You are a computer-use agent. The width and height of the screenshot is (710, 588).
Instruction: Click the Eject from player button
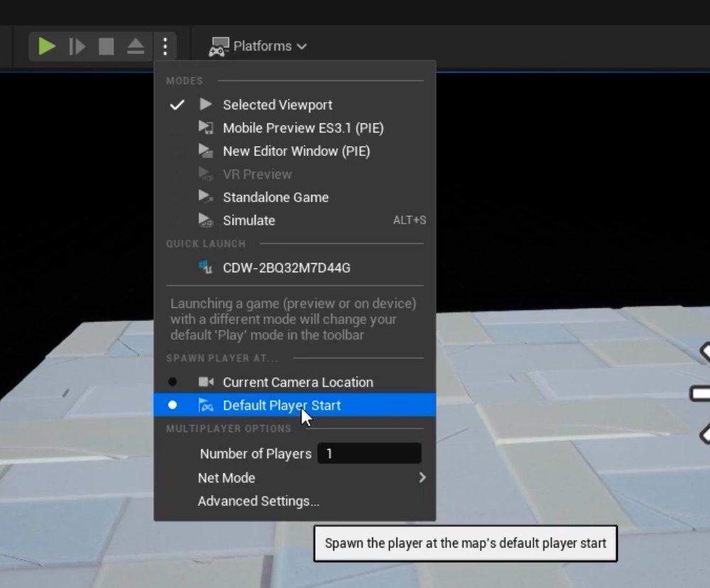coord(135,46)
